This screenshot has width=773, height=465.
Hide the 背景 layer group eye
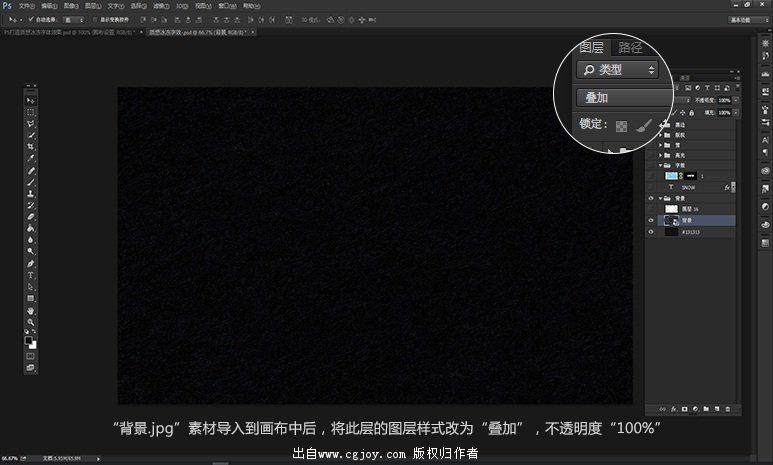pyautogui.click(x=651, y=198)
